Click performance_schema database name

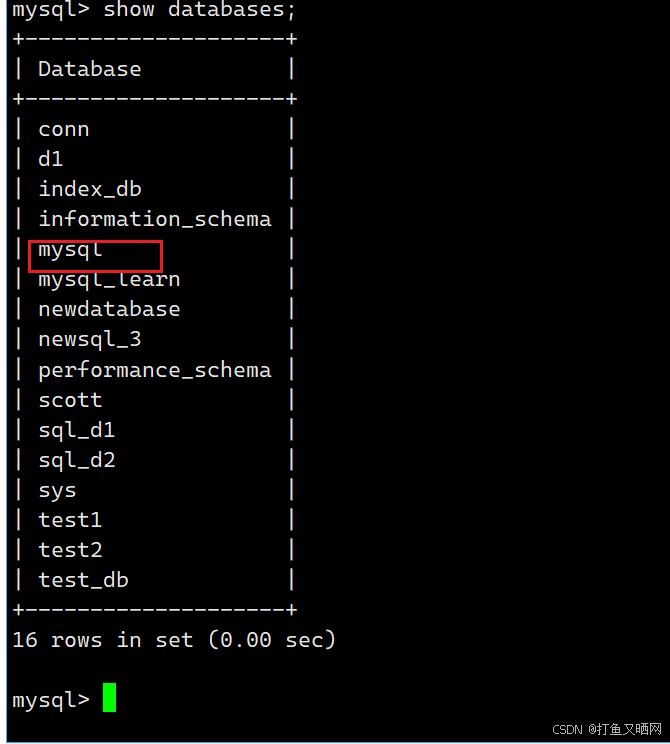point(155,371)
